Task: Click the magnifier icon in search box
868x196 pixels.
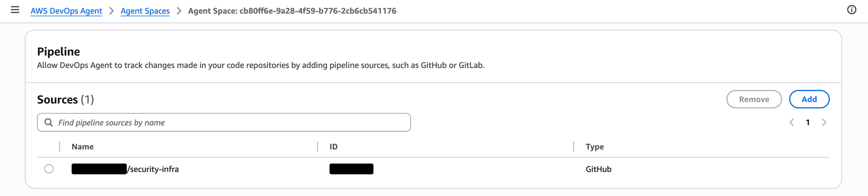Action: coord(49,123)
